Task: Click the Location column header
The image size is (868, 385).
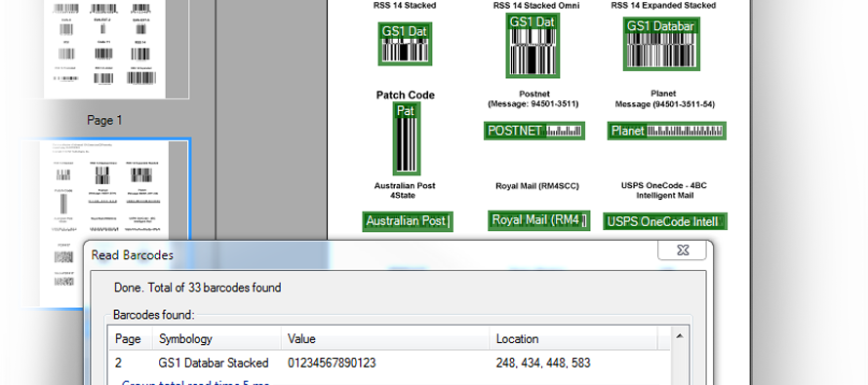Action: click(573, 338)
